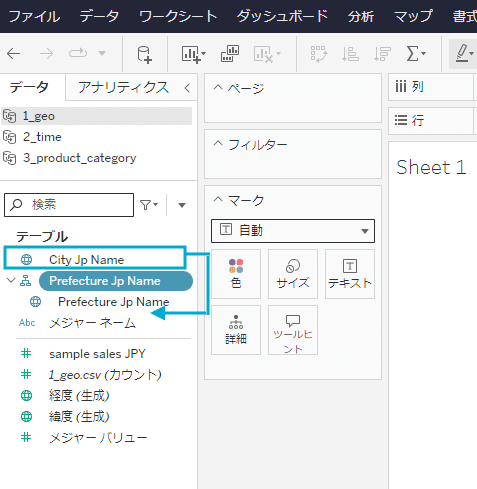Open the field filter funnel dropdown
The height and width of the screenshot is (489, 477).
pos(149,205)
